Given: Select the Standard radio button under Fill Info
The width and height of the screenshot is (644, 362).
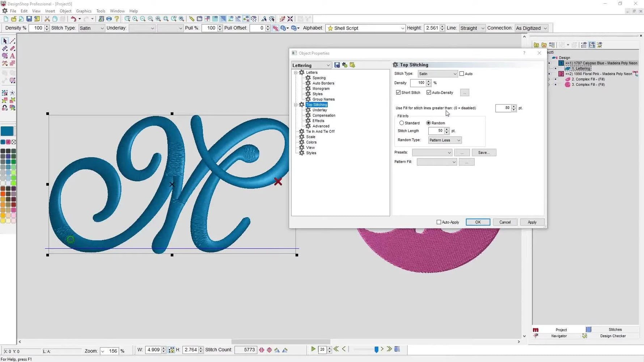Looking at the screenshot, I should 402,123.
